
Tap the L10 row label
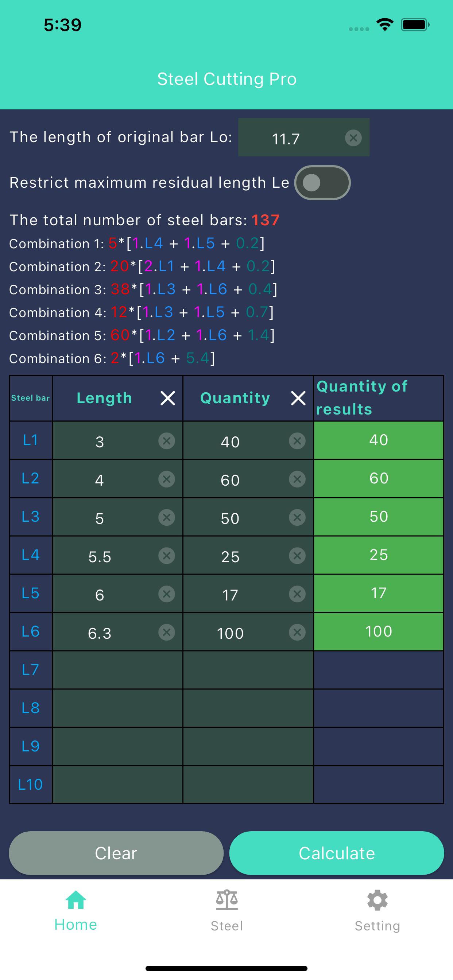click(30, 785)
